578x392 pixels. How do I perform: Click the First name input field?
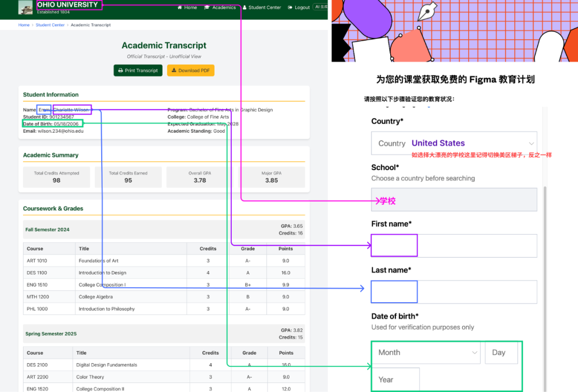454,245
